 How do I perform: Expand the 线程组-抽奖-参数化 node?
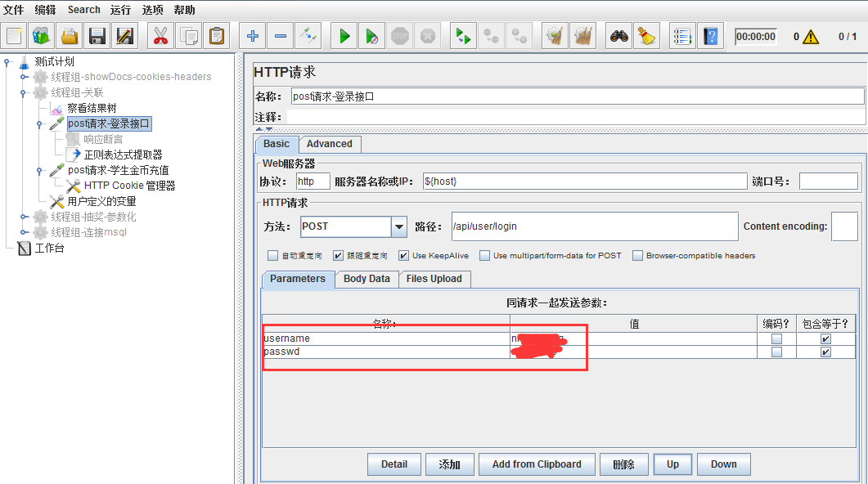pos(24,217)
